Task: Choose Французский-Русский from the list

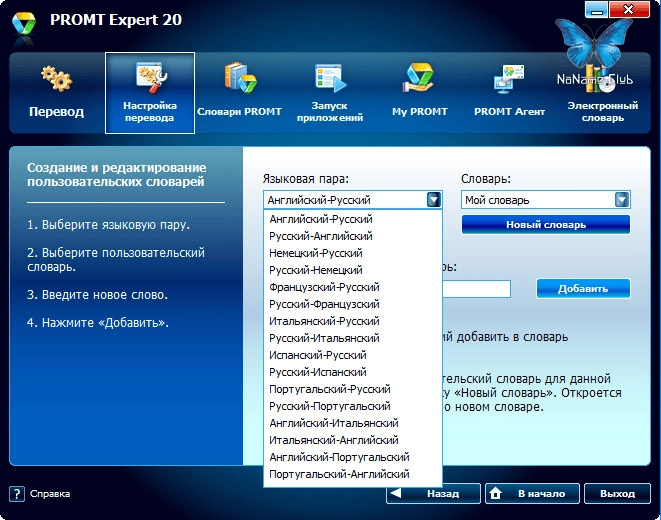Action: coord(353,287)
